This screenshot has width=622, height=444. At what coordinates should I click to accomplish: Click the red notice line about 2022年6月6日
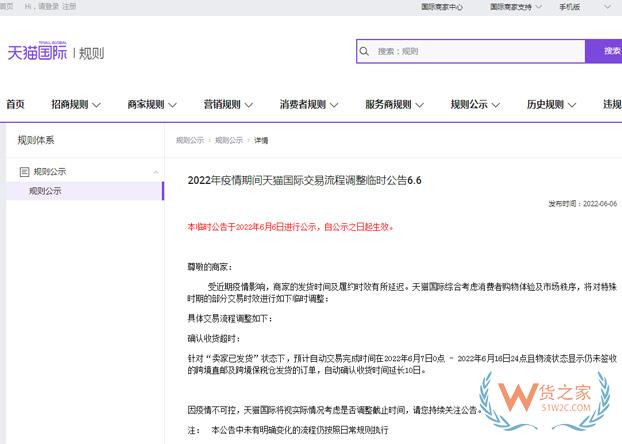tap(290, 227)
